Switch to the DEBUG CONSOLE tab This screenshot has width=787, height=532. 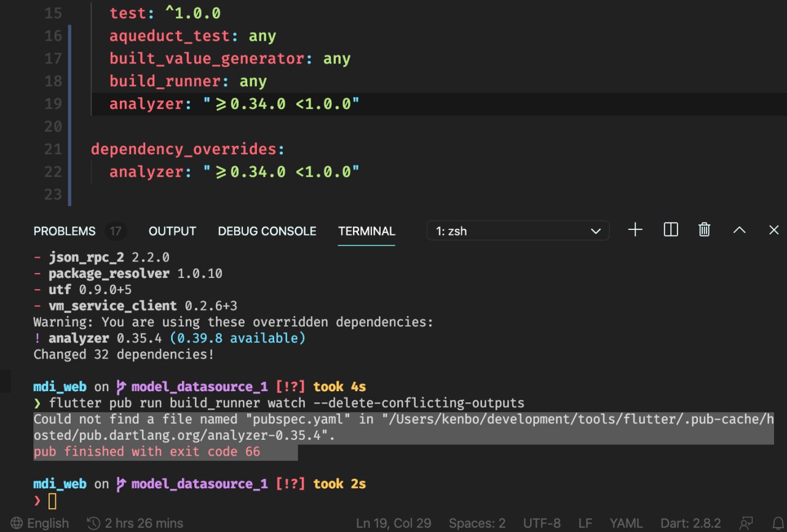coord(267,231)
